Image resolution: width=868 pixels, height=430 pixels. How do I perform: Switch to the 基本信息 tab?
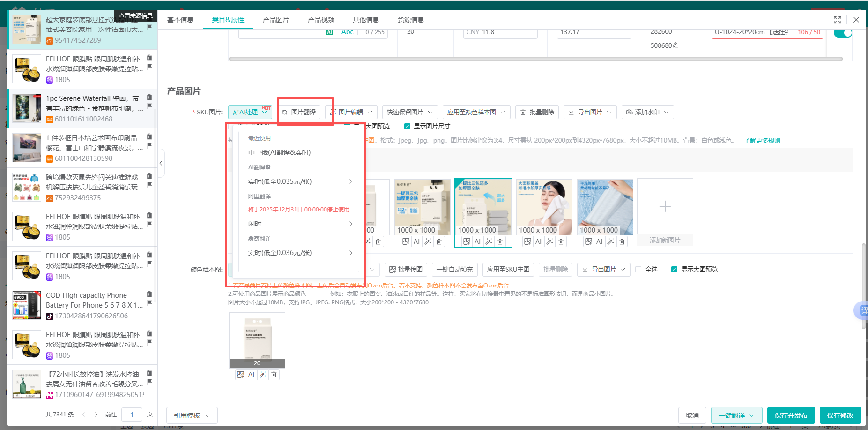coord(180,20)
